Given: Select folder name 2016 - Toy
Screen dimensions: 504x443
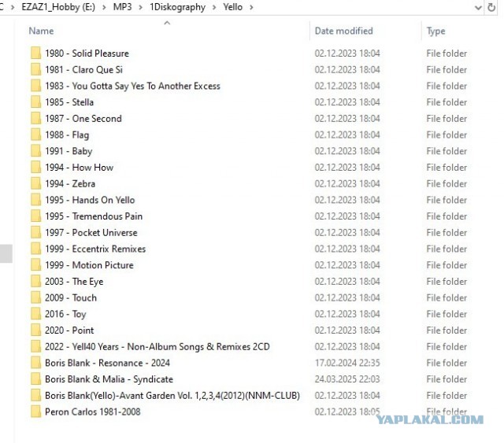Looking at the screenshot, I should click(x=65, y=314).
